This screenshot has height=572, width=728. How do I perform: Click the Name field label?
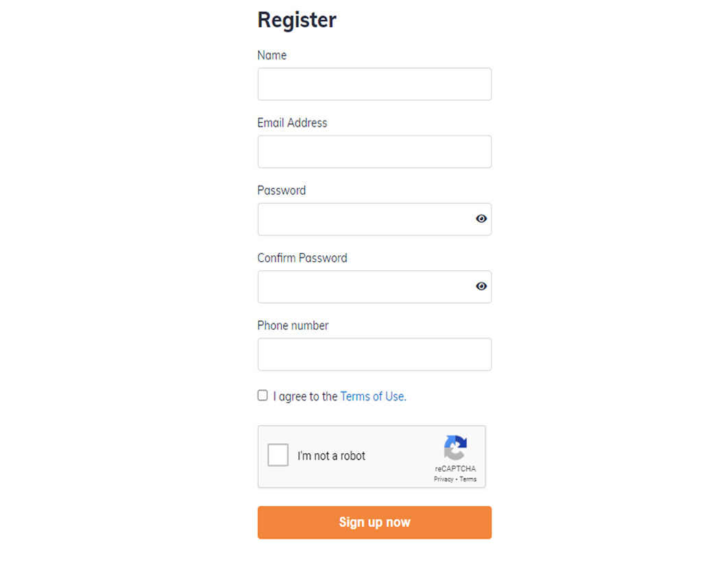[x=272, y=56]
